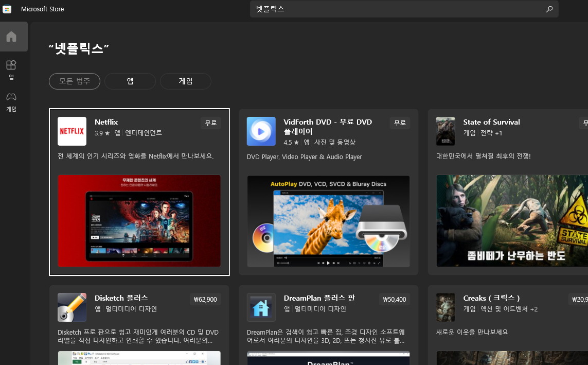Screen dimensions: 588x365
Task: Click the 액션 및 어드벤처 +2 genre text
Action: (x=509, y=309)
